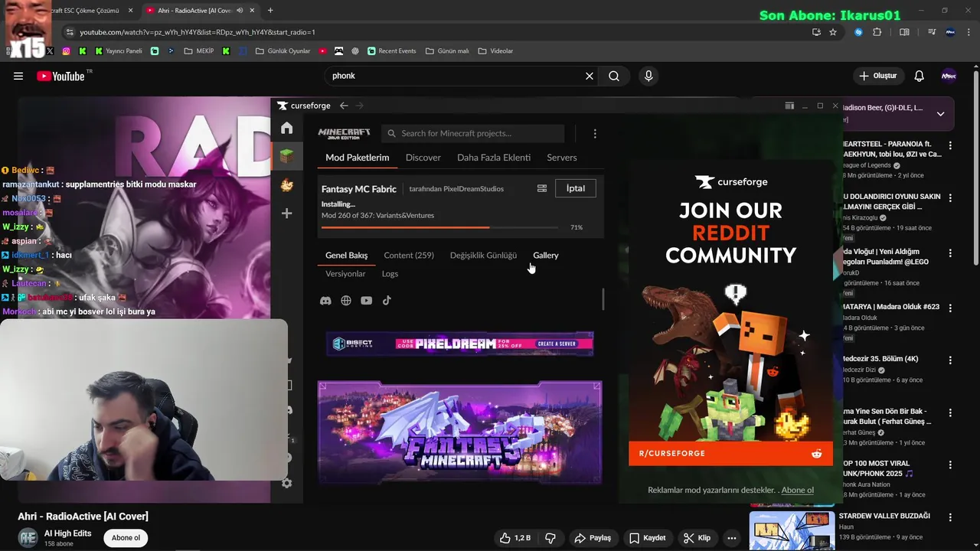Open YouTube notifications bell

[920, 76]
